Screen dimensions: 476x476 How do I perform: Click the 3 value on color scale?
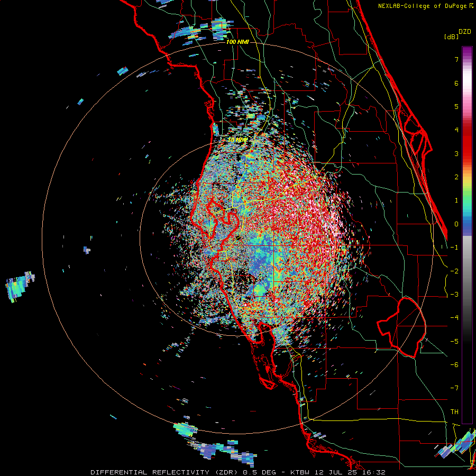[456, 153]
